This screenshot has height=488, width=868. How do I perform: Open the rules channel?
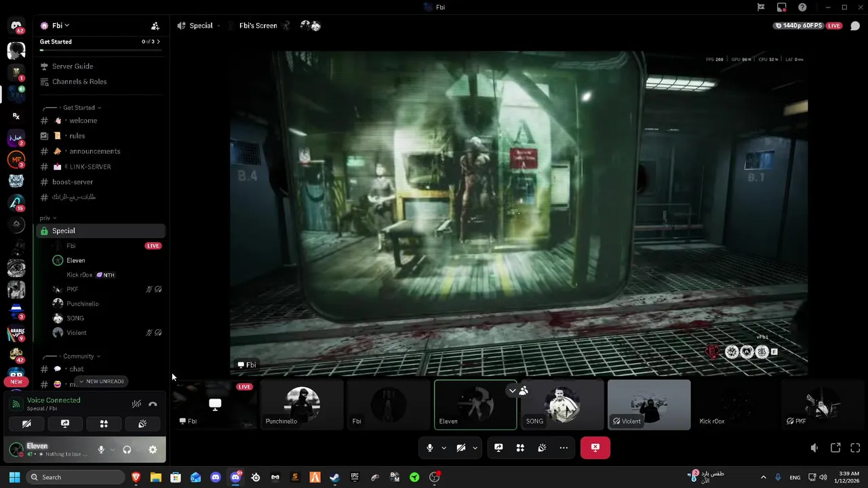pos(77,136)
